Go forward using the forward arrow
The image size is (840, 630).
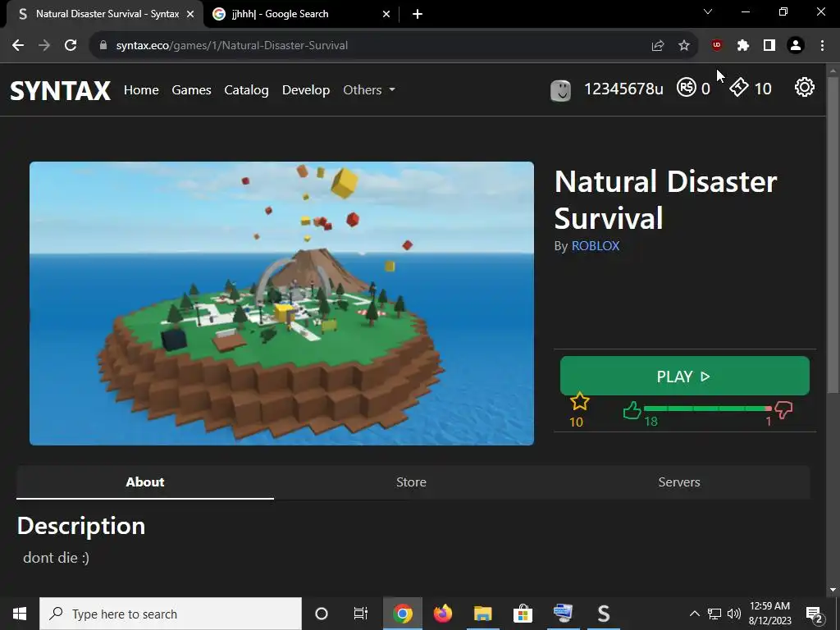(x=44, y=46)
